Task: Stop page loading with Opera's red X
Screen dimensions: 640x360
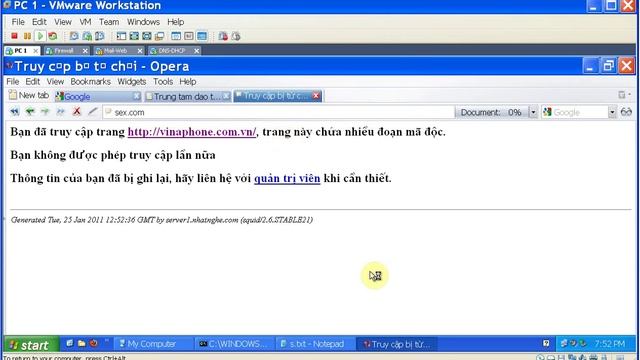Action: coord(76,111)
